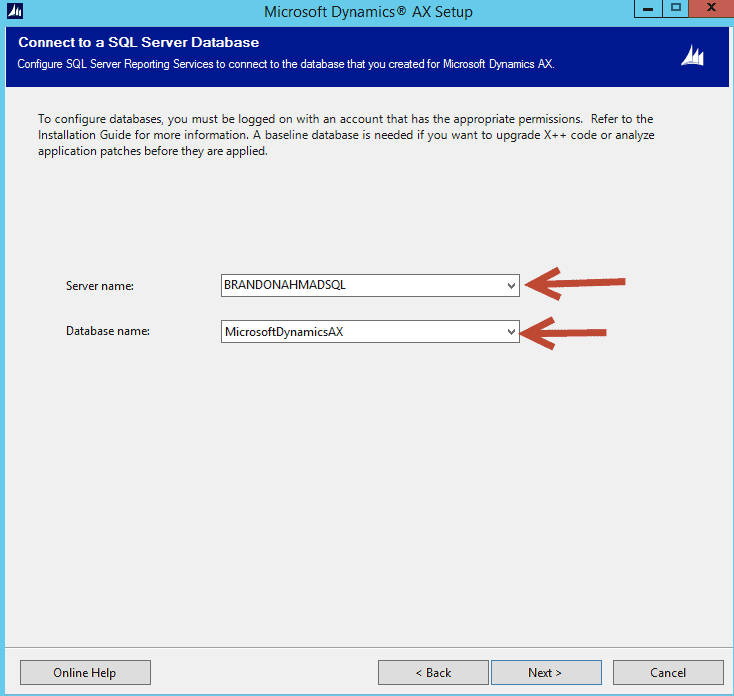
Task: Click the 'Server name:' label
Action: [x=100, y=286]
